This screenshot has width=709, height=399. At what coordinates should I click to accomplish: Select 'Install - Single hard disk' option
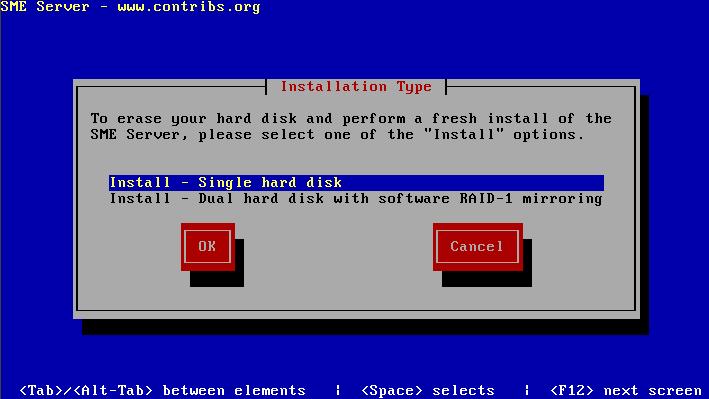click(356, 183)
